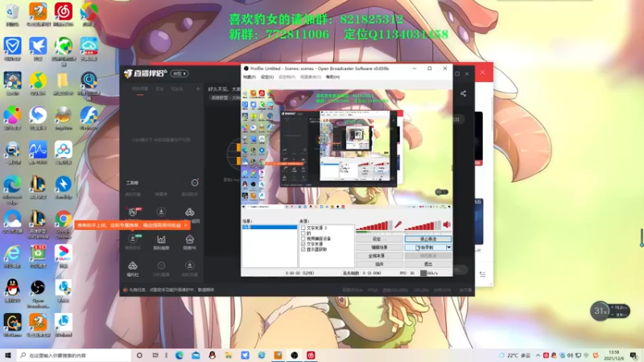Open the WeGame desktop shortcut
Image resolution: width=644 pixels, height=362 pixels.
pos(12,325)
